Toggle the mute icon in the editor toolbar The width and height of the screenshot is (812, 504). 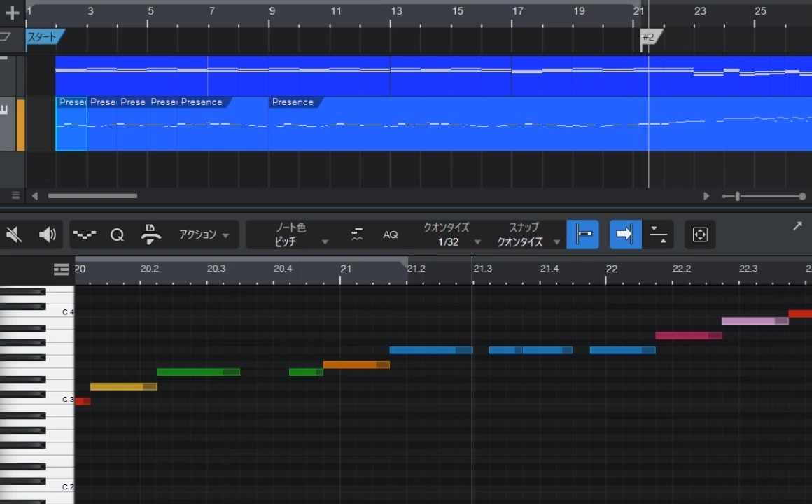14,234
